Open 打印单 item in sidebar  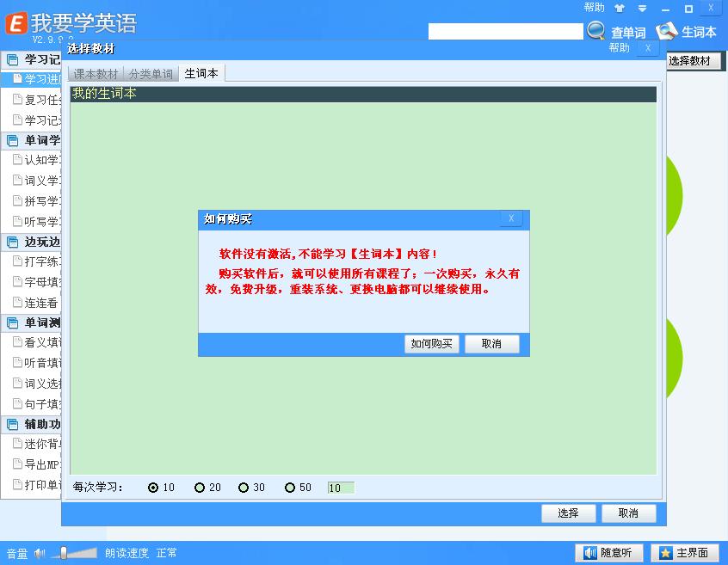(x=37, y=485)
